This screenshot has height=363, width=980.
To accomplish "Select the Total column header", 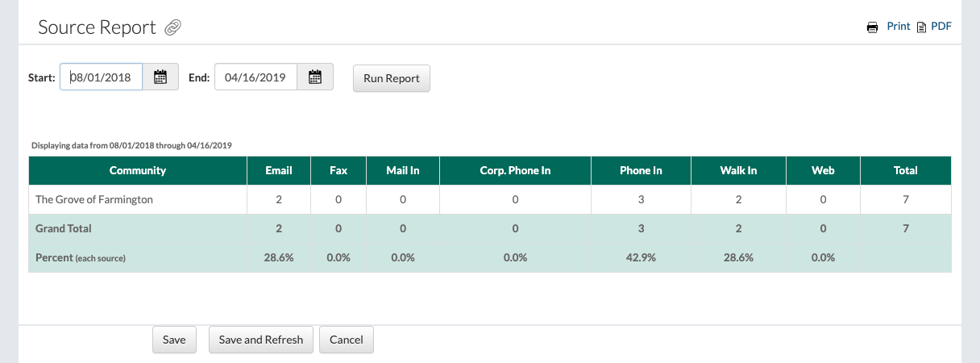I will pos(906,170).
